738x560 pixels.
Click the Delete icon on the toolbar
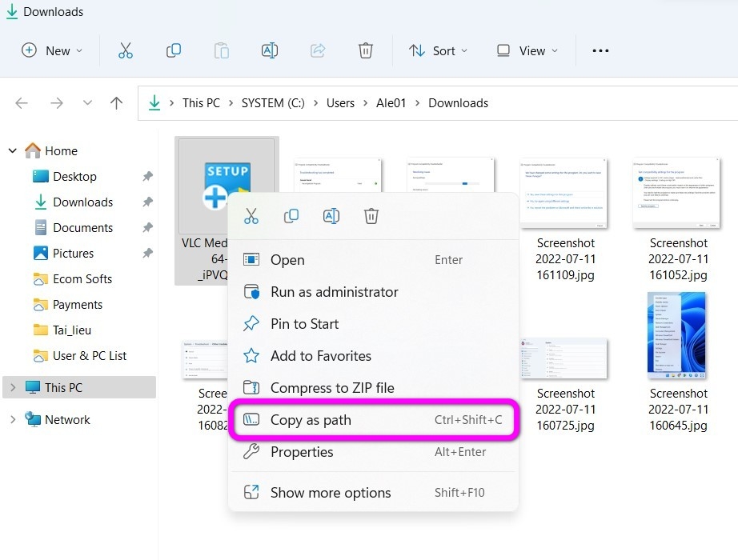tap(366, 50)
